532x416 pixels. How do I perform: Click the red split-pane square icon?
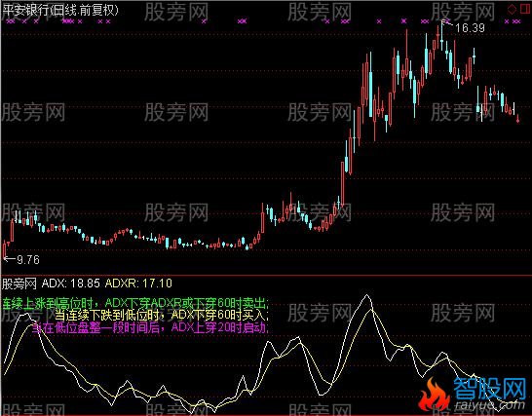coord(525,9)
